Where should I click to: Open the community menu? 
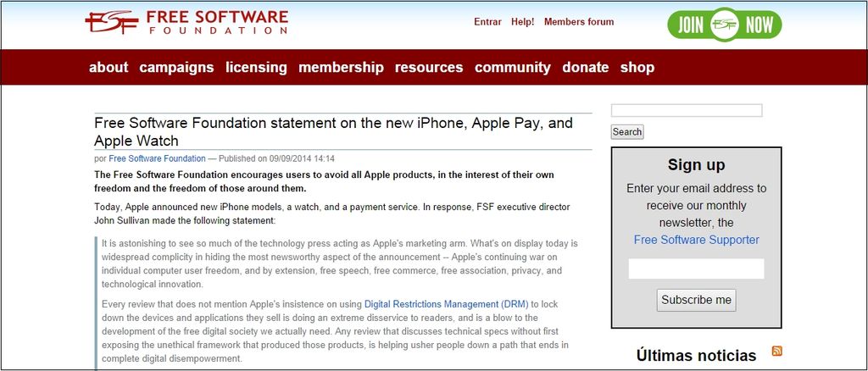point(513,68)
